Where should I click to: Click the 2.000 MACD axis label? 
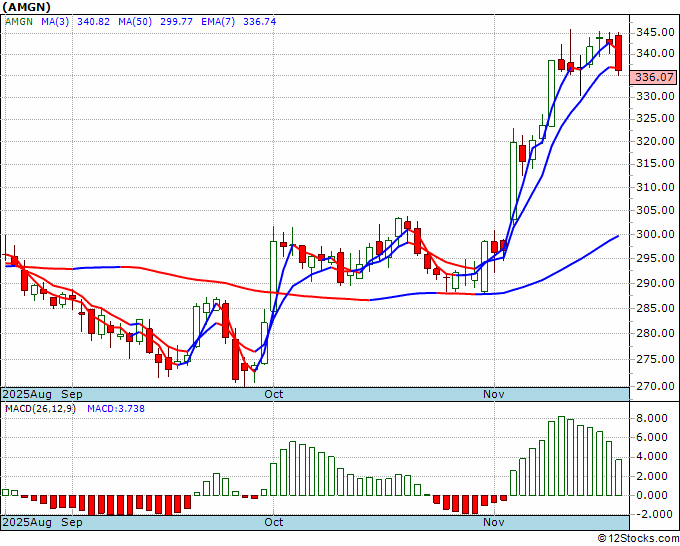[652, 476]
